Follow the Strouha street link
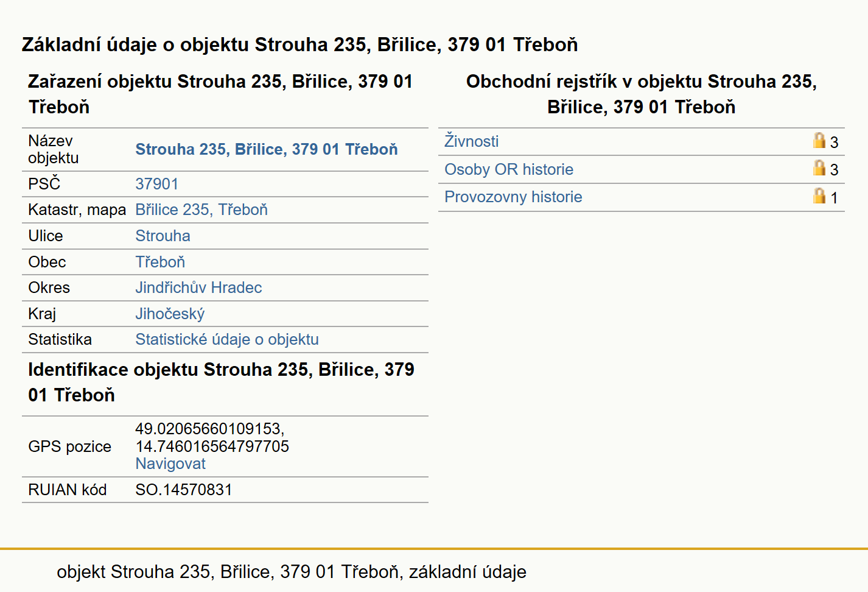This screenshot has width=868, height=592. [x=163, y=236]
